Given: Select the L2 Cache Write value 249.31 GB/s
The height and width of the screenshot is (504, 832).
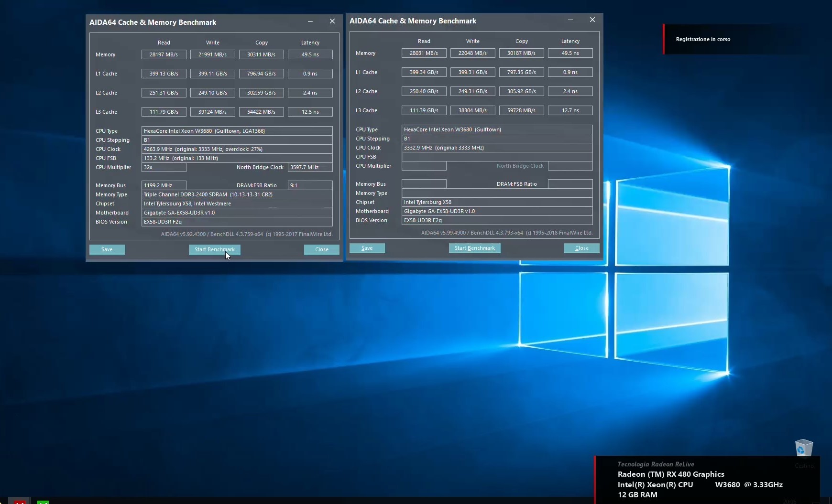Looking at the screenshot, I should click(473, 91).
